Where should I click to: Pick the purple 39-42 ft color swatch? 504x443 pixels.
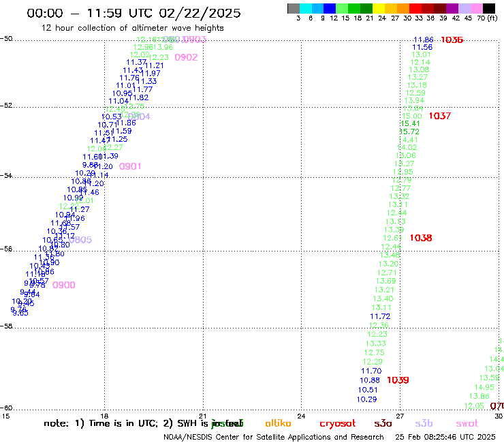[452, 8]
